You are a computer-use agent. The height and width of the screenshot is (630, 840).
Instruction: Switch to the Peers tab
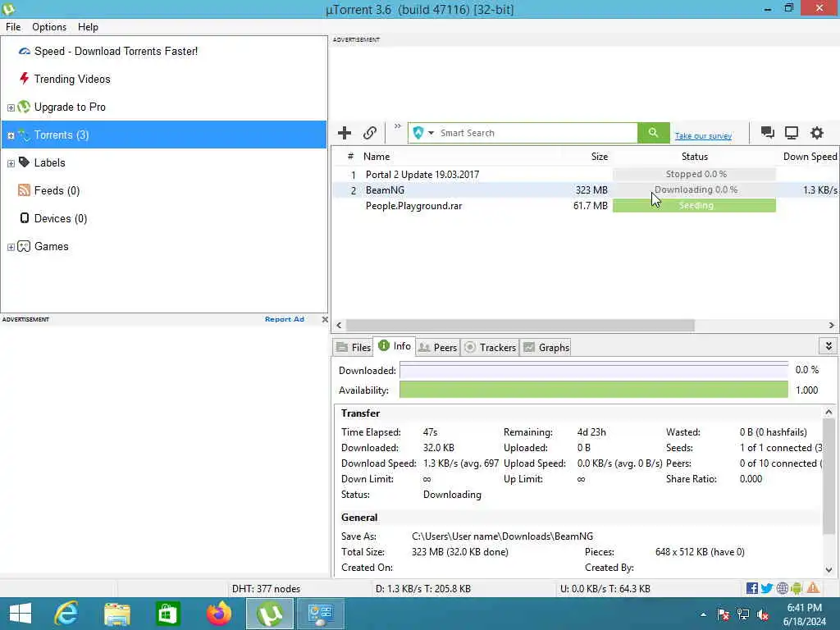(x=438, y=347)
